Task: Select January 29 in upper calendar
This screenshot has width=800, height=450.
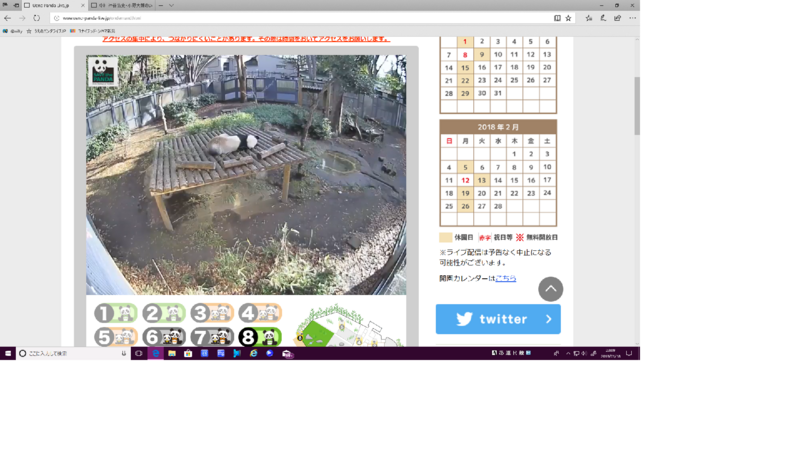Action: tap(465, 93)
